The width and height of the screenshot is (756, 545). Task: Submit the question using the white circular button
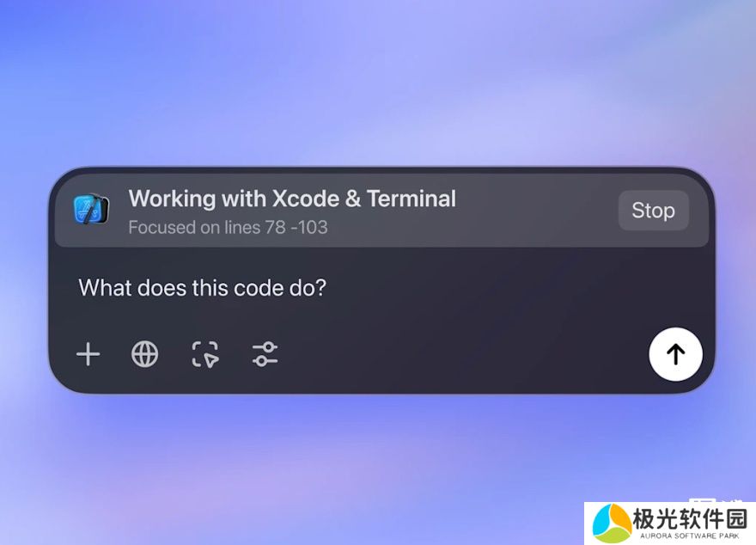pyautogui.click(x=675, y=354)
